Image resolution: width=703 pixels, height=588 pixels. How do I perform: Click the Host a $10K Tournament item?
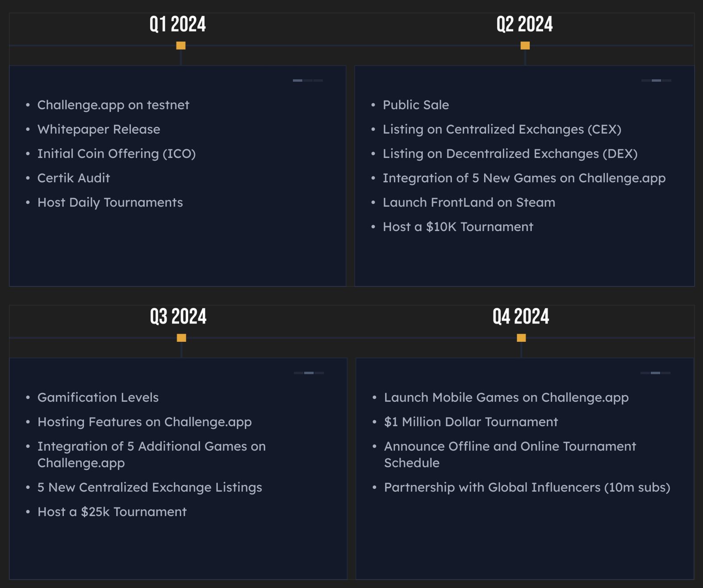point(458,227)
